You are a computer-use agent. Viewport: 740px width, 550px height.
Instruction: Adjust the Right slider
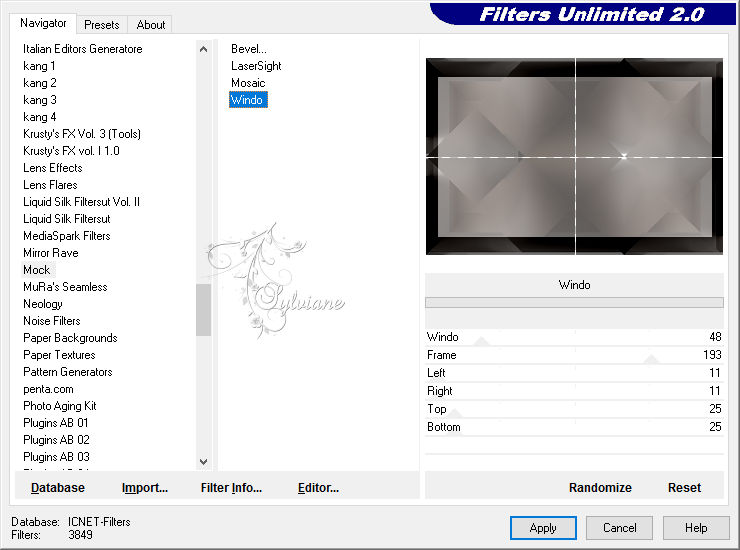click(574, 391)
